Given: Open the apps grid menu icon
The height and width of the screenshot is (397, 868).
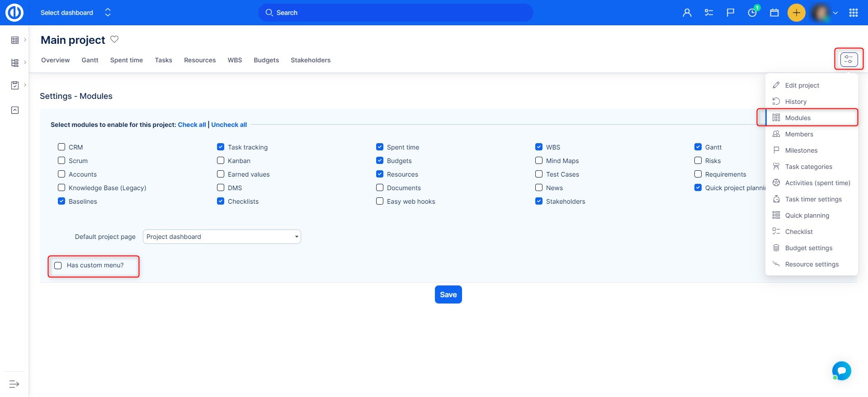Looking at the screenshot, I should [x=853, y=13].
